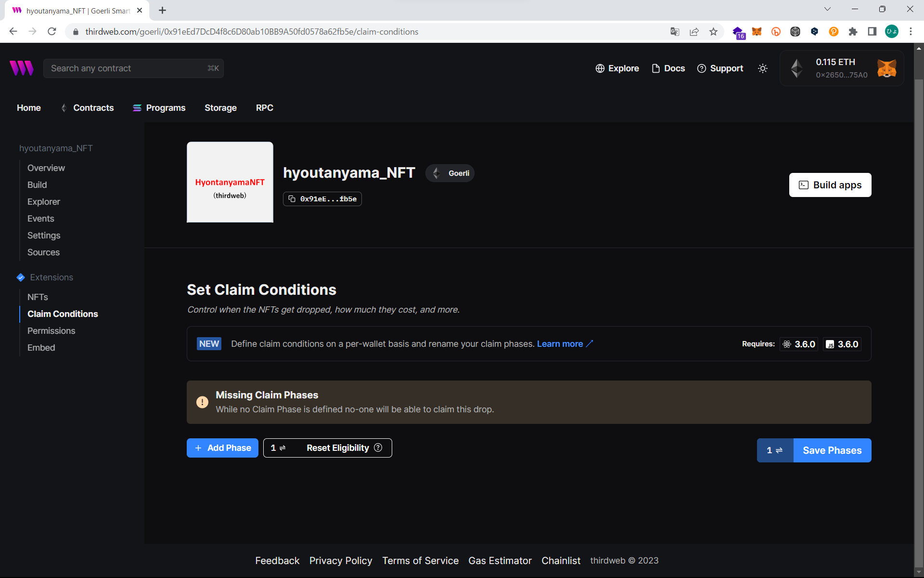
Task: Open the Goerli network badge selector
Action: [450, 173]
